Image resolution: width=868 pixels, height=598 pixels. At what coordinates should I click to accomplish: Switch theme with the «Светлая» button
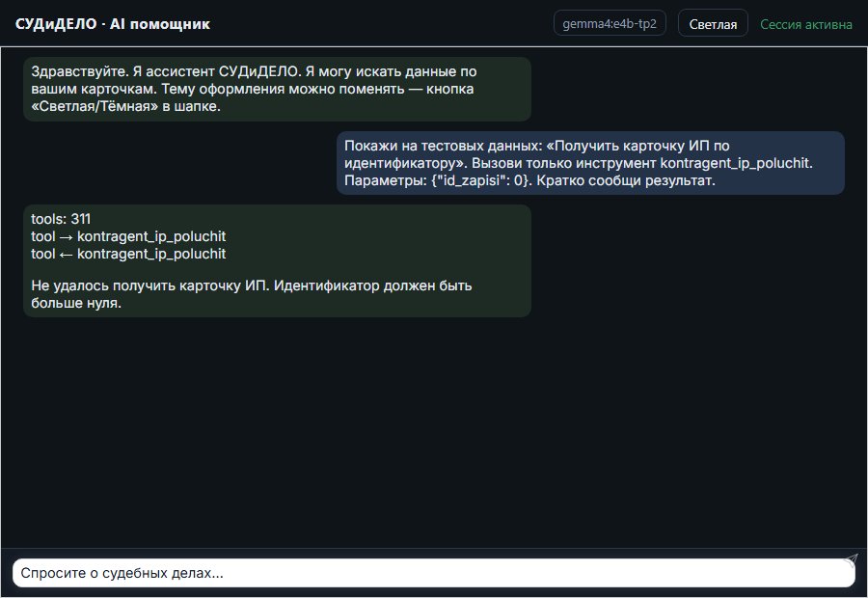713,24
